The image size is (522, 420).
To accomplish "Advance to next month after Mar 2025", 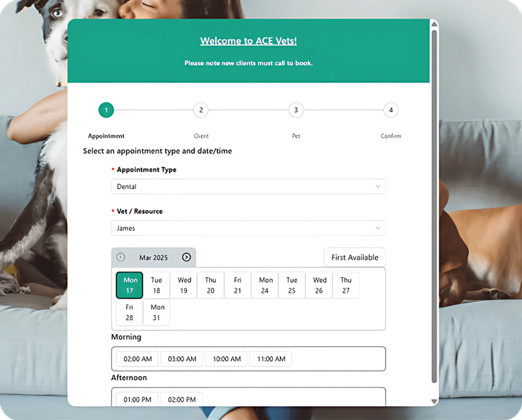I will coord(187,257).
